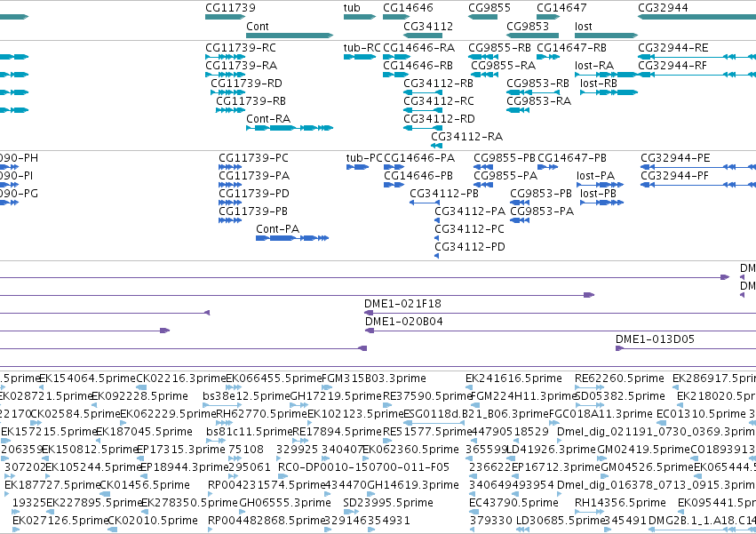Click the CG9855 gene label
Screen dimensions: 756x534
click(x=489, y=8)
